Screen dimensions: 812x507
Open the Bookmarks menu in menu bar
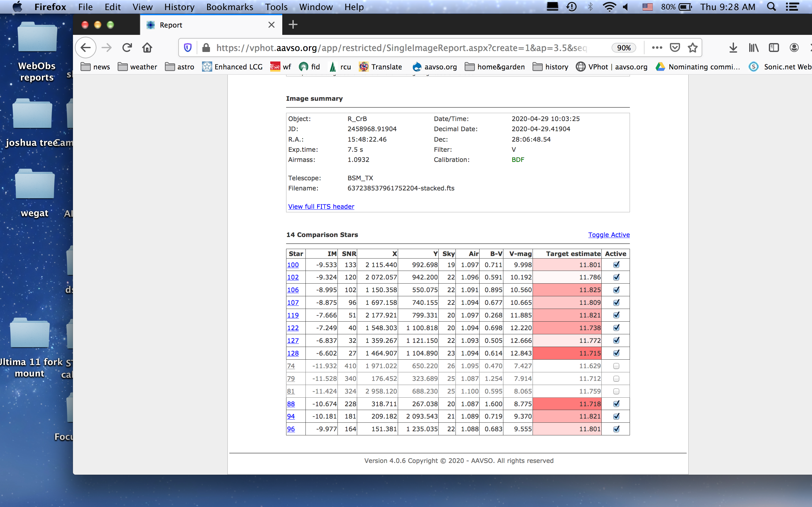pyautogui.click(x=230, y=7)
